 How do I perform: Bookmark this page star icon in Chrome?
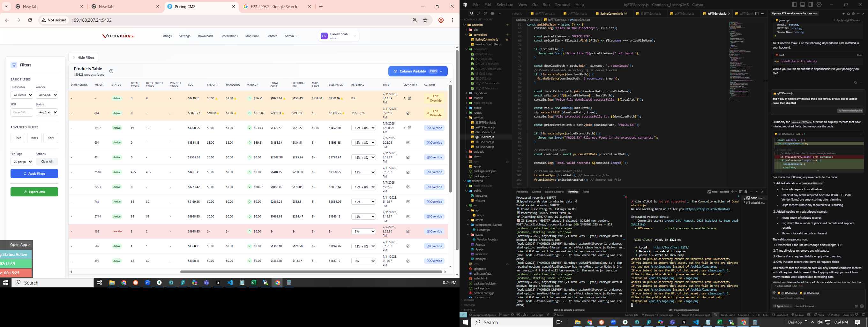tap(425, 20)
